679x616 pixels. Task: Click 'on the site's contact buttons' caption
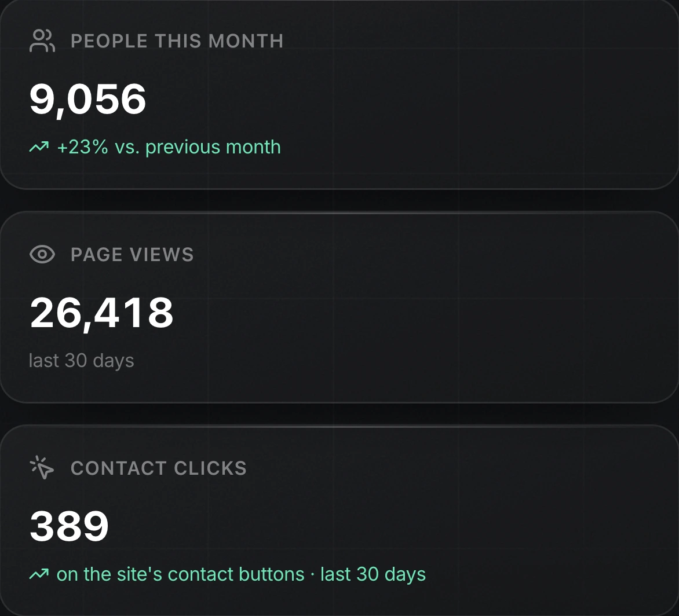tap(181, 574)
